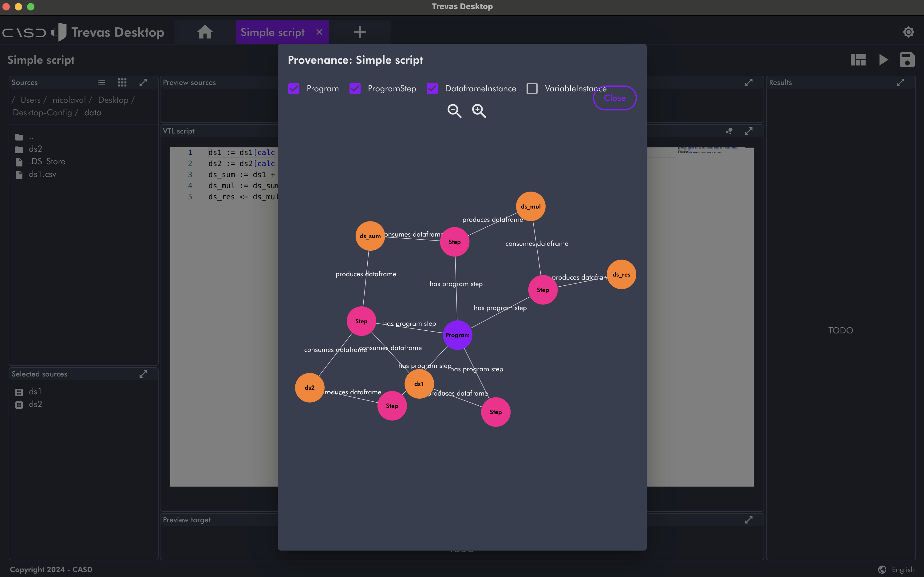Image resolution: width=924 pixels, height=577 pixels.
Task: Navigate to Desktop-Config breadcrumb
Action: (x=42, y=113)
